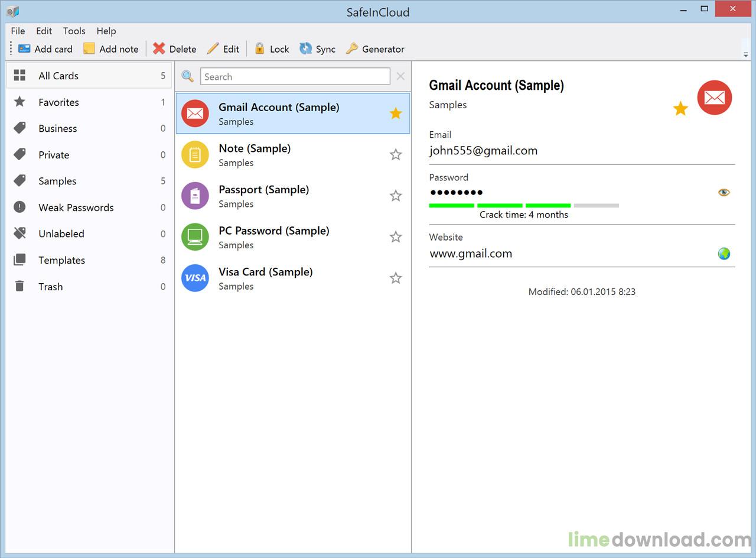This screenshot has height=558, width=756.
Task: Reveal password with the eye icon
Action: click(724, 192)
